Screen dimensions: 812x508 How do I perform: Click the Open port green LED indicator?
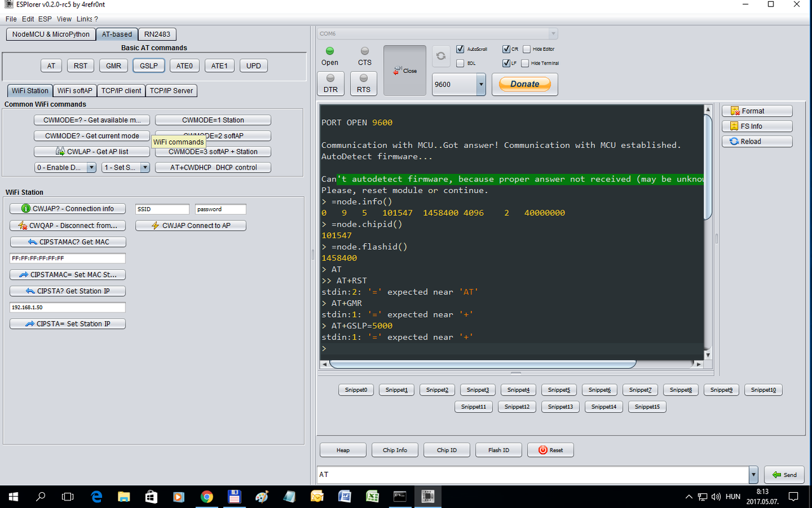click(x=330, y=51)
